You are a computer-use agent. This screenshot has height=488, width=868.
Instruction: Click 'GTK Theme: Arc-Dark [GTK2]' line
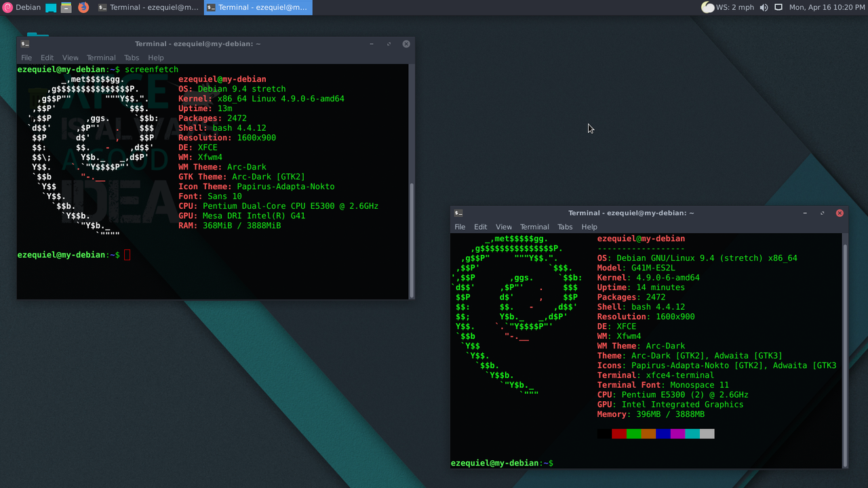[241, 177]
